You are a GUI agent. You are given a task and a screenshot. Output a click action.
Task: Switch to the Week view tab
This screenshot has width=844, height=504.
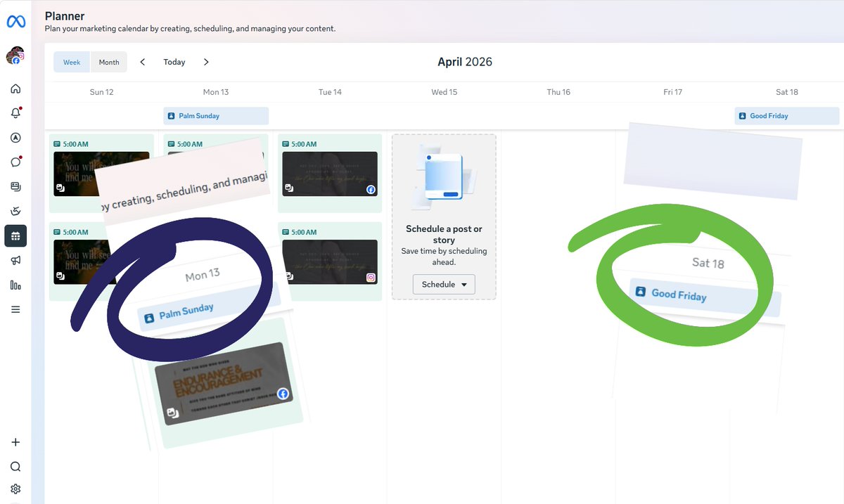(72, 62)
